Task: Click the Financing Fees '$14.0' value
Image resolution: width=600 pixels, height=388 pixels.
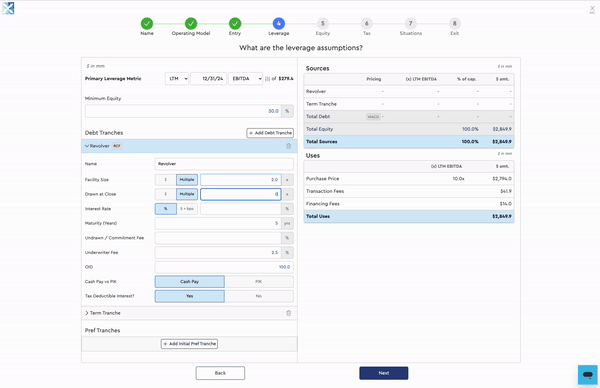Action: [506, 204]
